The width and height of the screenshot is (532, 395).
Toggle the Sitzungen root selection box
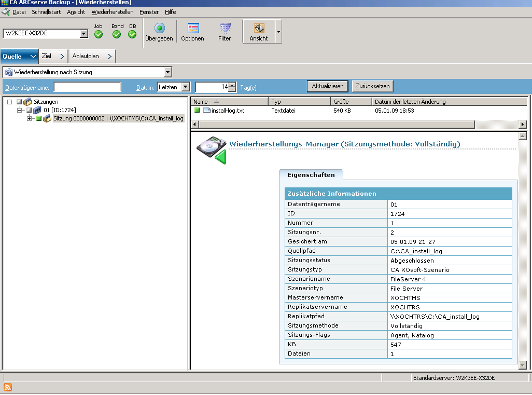point(19,102)
